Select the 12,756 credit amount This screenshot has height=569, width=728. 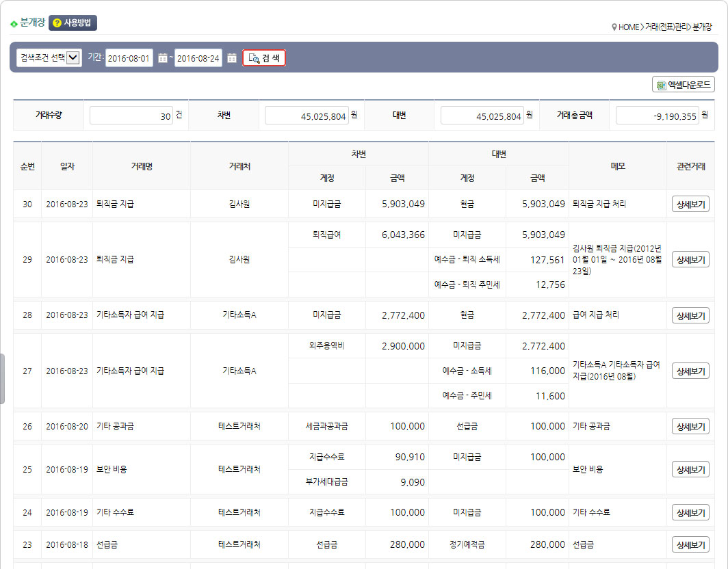(550, 284)
